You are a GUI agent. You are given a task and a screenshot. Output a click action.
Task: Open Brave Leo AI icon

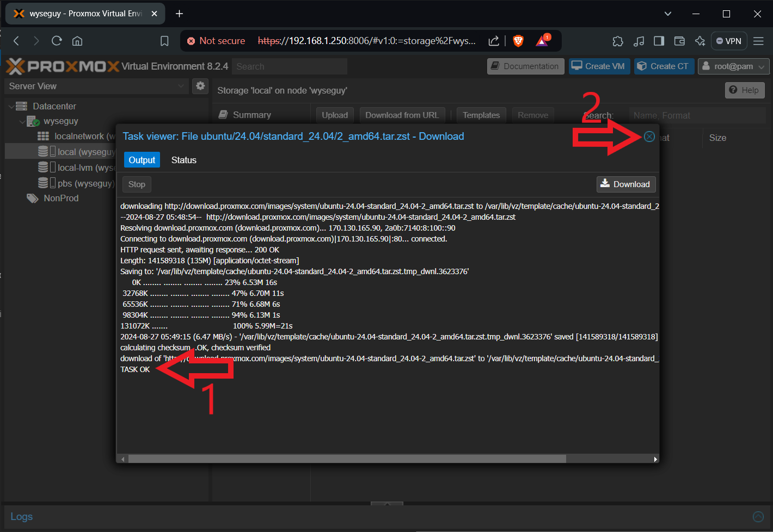pyautogui.click(x=700, y=41)
